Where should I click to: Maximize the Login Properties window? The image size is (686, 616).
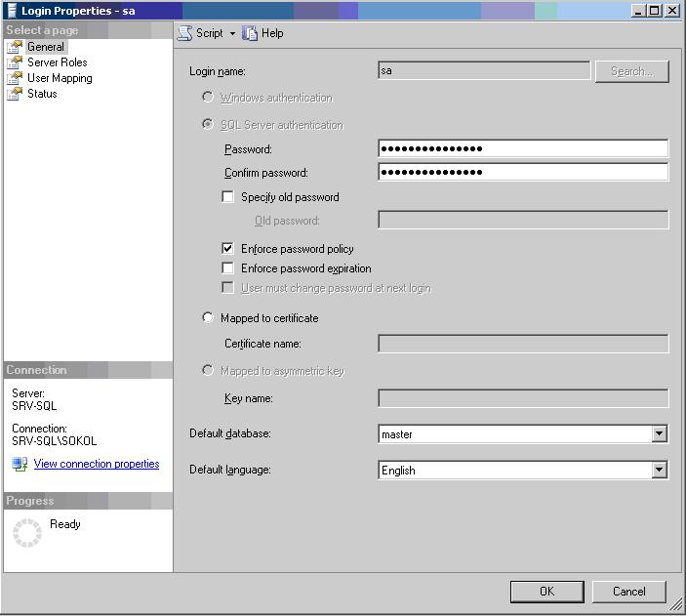click(655, 11)
